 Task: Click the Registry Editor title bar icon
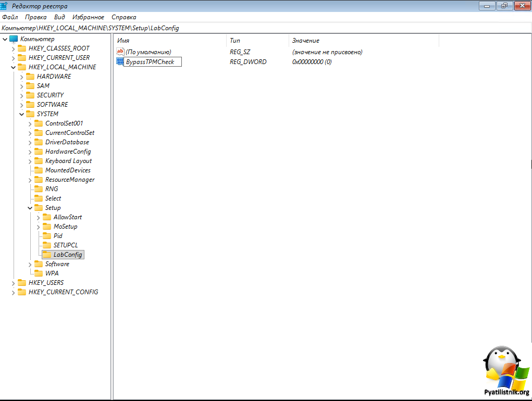coord(4,6)
